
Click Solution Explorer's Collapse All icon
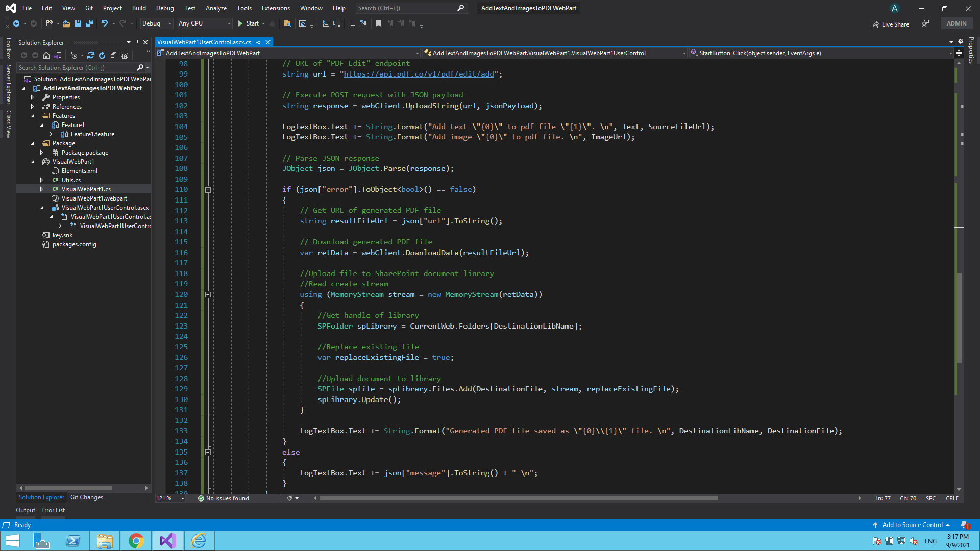click(x=113, y=55)
